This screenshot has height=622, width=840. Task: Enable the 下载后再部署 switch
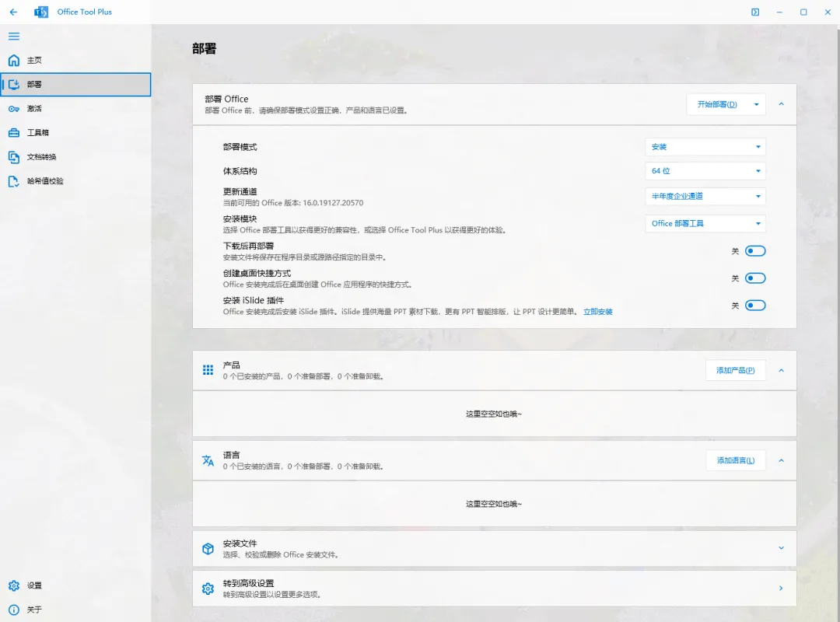pos(755,250)
